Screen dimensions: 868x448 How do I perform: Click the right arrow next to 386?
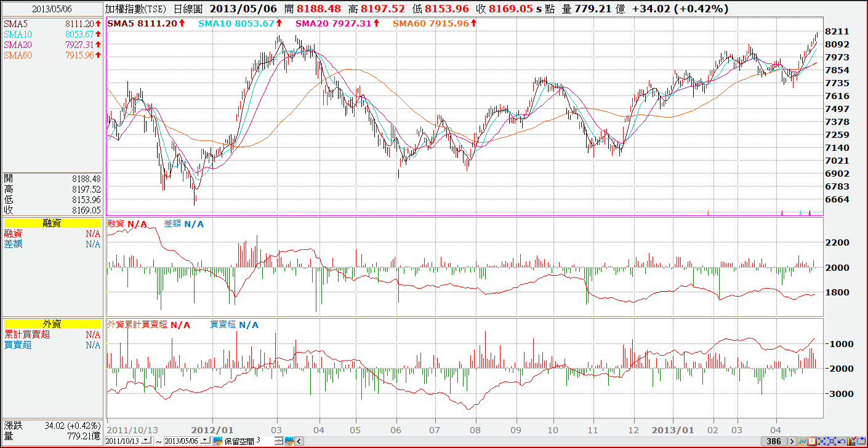(792, 441)
